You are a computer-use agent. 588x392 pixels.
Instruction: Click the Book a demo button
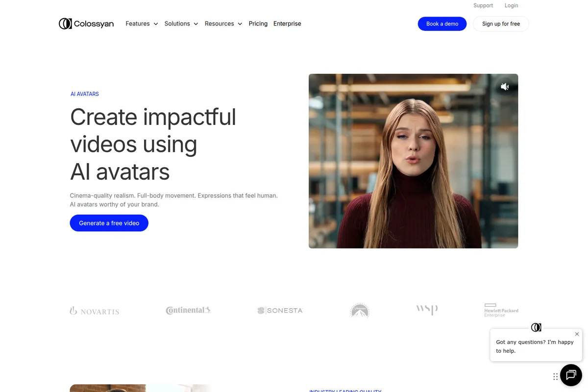click(442, 24)
